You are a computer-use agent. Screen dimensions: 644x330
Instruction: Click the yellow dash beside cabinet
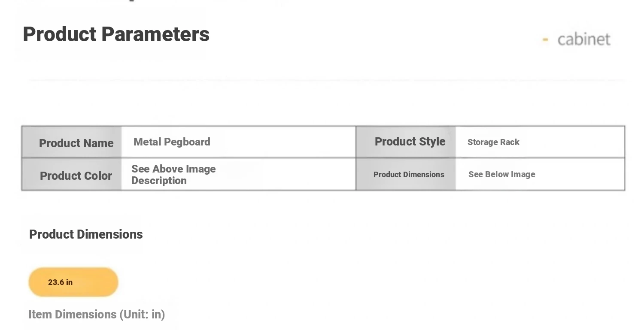pyautogui.click(x=545, y=40)
